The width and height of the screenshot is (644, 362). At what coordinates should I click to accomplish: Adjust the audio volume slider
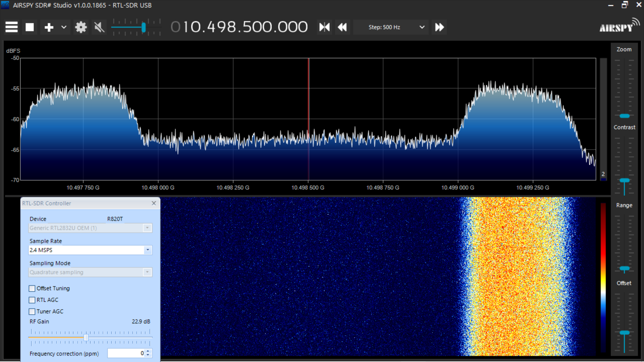tap(144, 27)
